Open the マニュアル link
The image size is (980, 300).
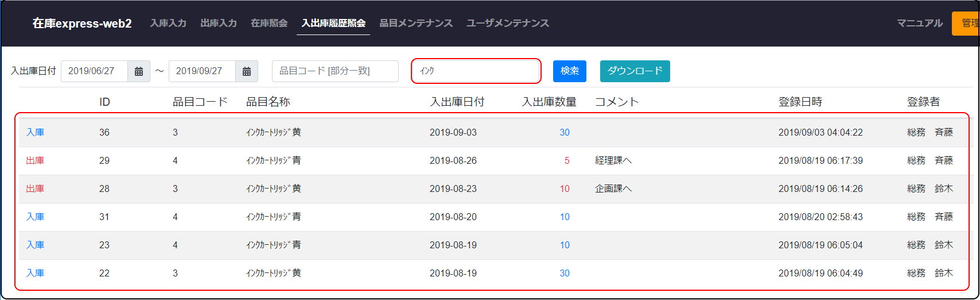click(920, 24)
